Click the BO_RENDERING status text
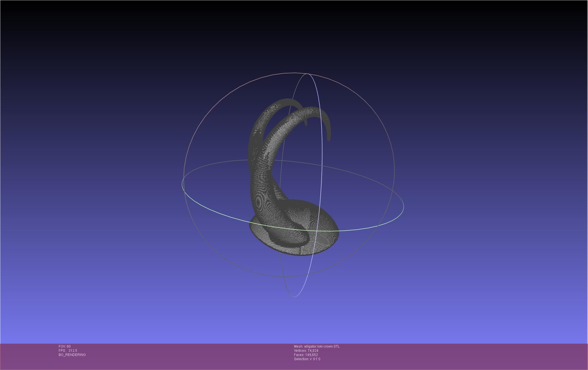The image size is (588, 370). pos(72,355)
